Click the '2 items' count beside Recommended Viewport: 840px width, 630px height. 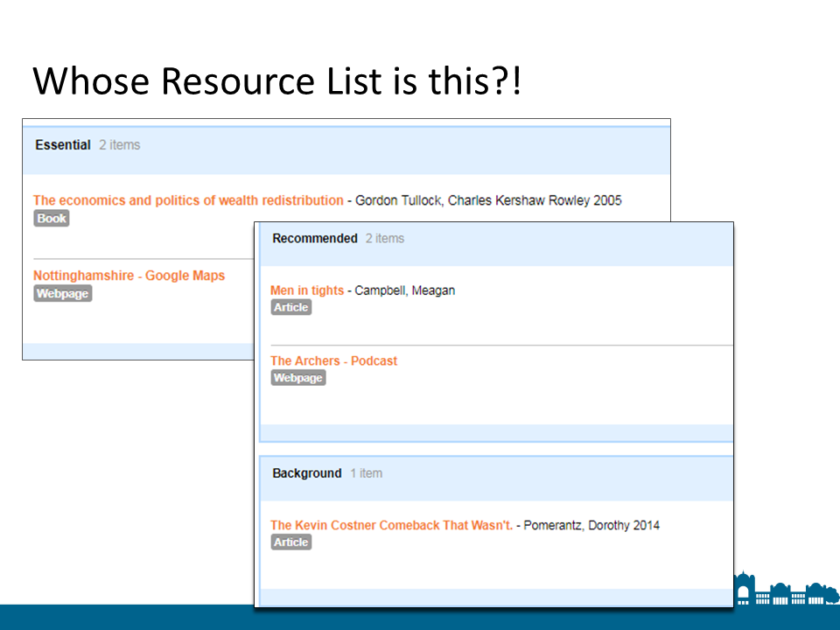pyautogui.click(x=385, y=238)
